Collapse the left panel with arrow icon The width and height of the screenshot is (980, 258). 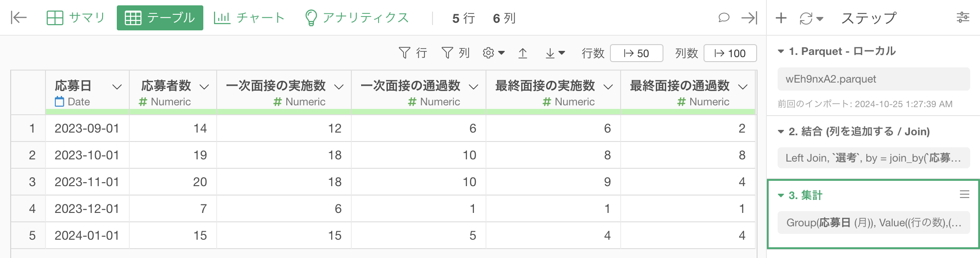tap(19, 18)
